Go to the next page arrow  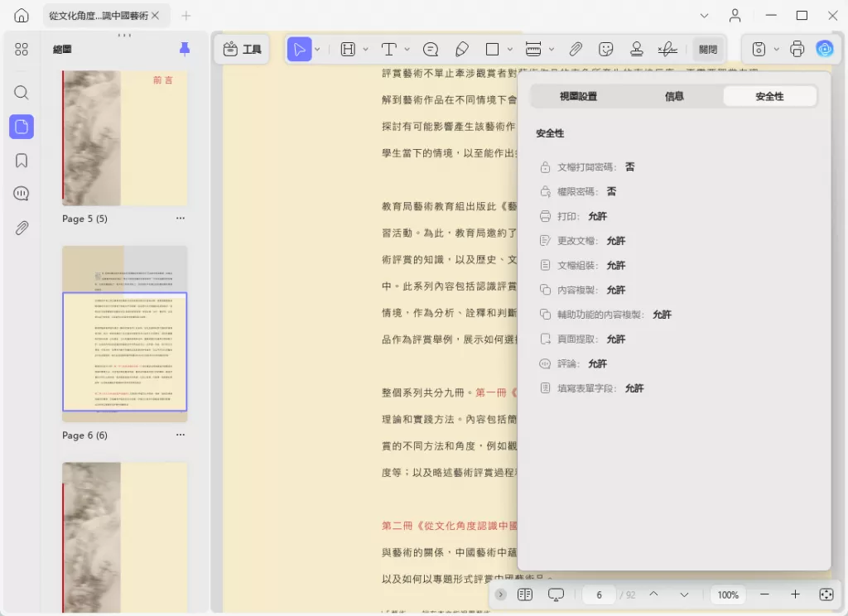[684, 594]
